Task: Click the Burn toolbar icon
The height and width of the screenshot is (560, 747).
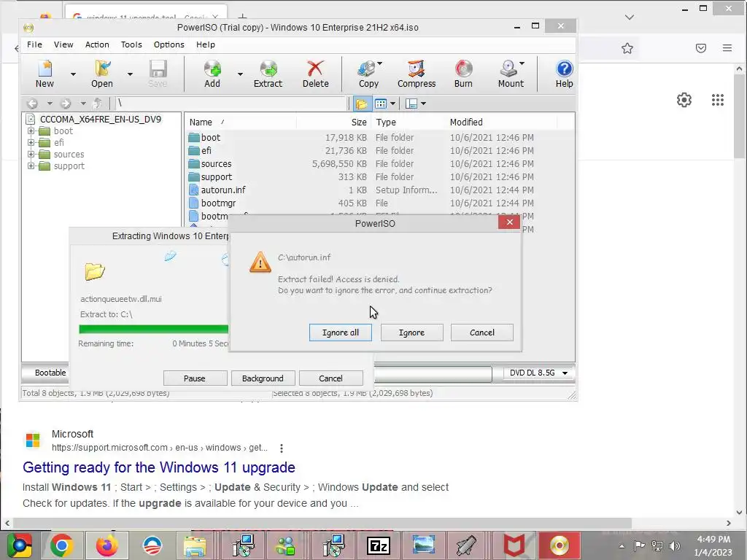Action: (463, 74)
